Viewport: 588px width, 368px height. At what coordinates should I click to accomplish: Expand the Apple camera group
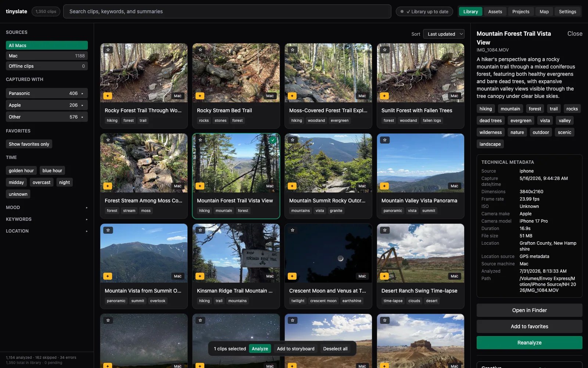tap(47, 105)
